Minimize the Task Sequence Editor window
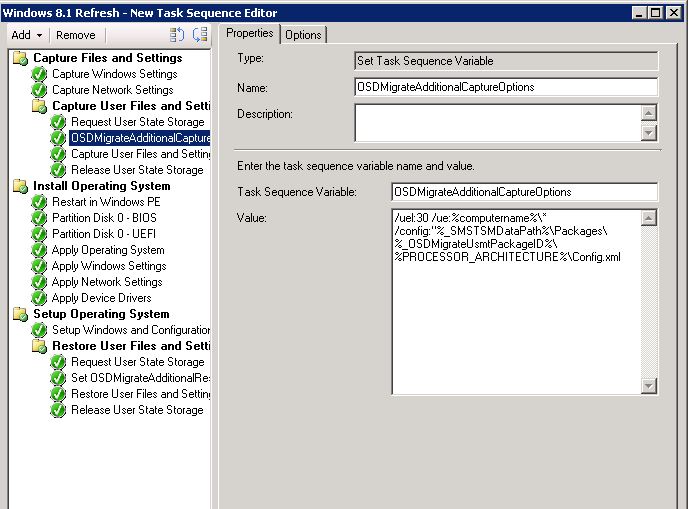The height and width of the screenshot is (509, 688). pos(639,13)
